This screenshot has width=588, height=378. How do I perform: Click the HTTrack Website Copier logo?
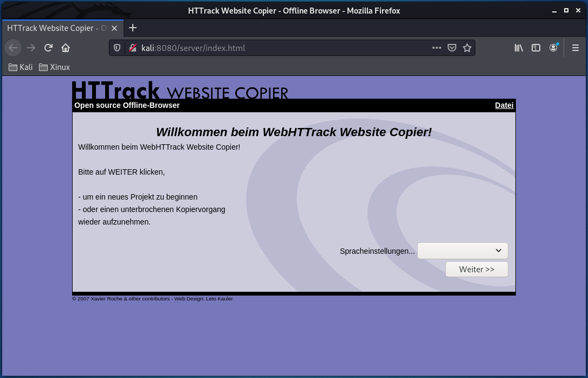point(180,90)
